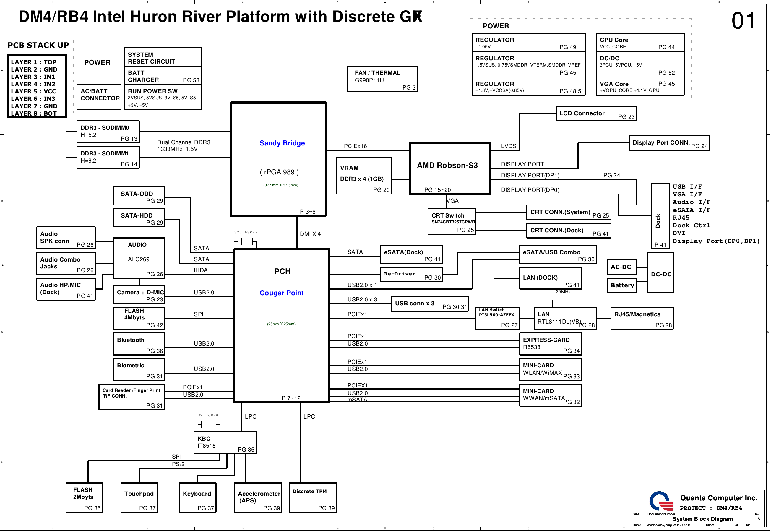The width and height of the screenshot is (771, 532).
Task: Click the BATT CHARGER block
Action: (163, 75)
